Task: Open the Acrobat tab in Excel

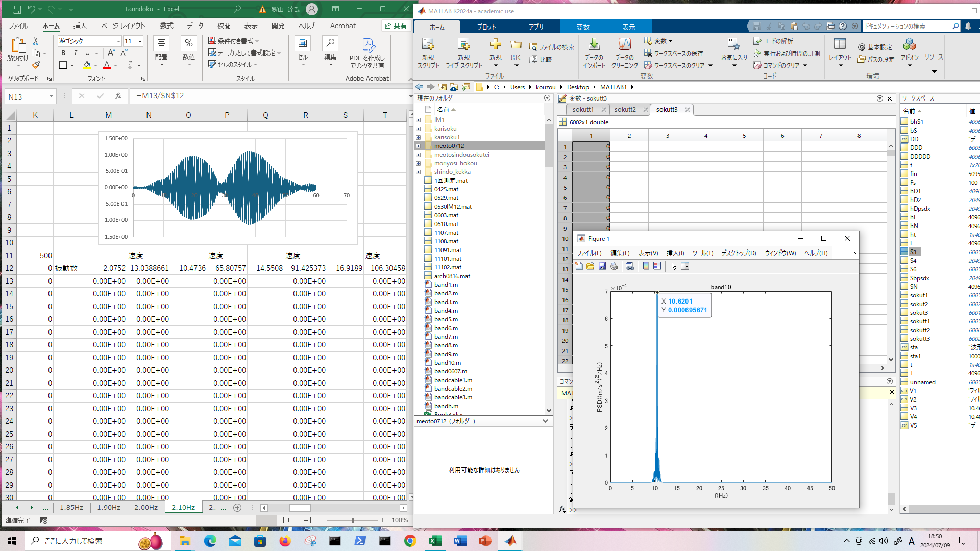Action: [342, 26]
